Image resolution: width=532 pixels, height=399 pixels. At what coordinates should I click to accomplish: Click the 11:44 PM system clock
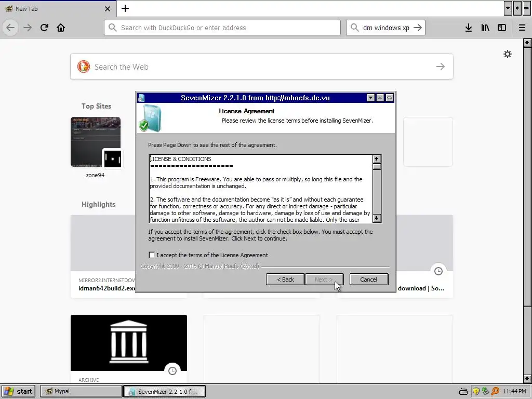[514, 391]
